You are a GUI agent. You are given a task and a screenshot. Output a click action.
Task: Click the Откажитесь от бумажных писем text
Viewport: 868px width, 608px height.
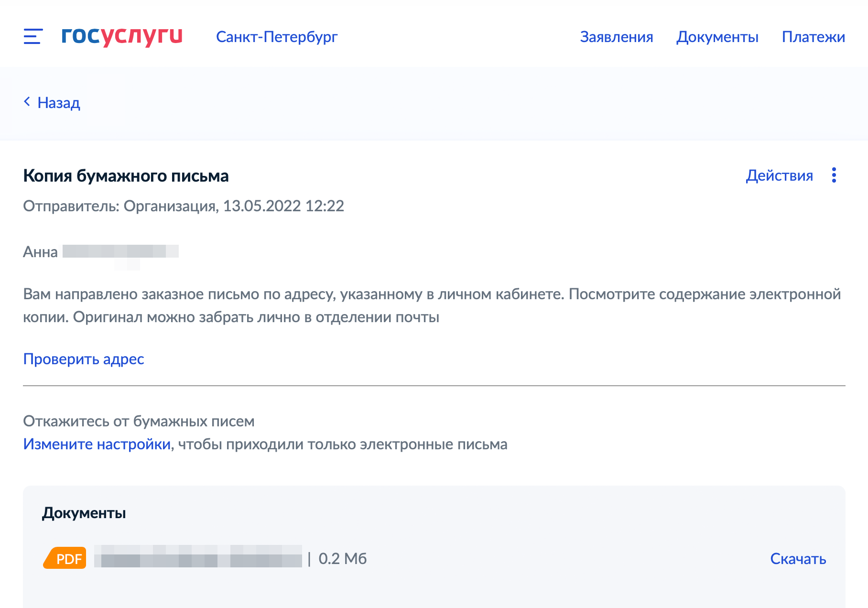139,421
